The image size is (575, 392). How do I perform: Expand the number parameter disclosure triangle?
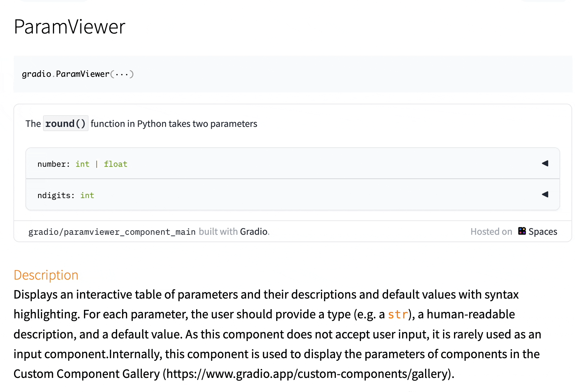(545, 163)
